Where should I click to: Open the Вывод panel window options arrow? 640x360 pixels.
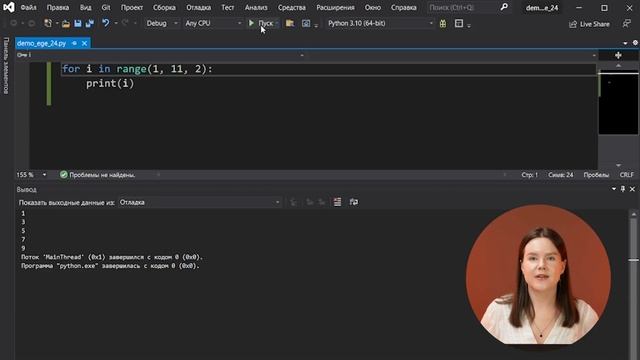[614, 189]
